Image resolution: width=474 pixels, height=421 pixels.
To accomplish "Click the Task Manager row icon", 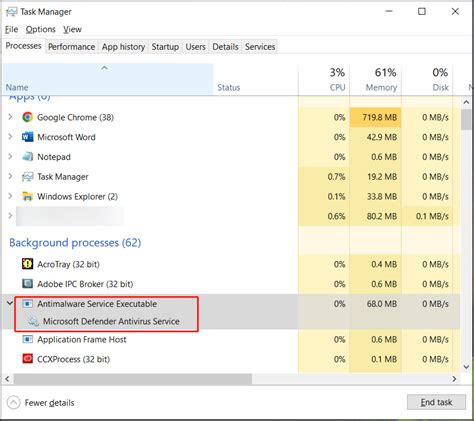I will click(27, 177).
